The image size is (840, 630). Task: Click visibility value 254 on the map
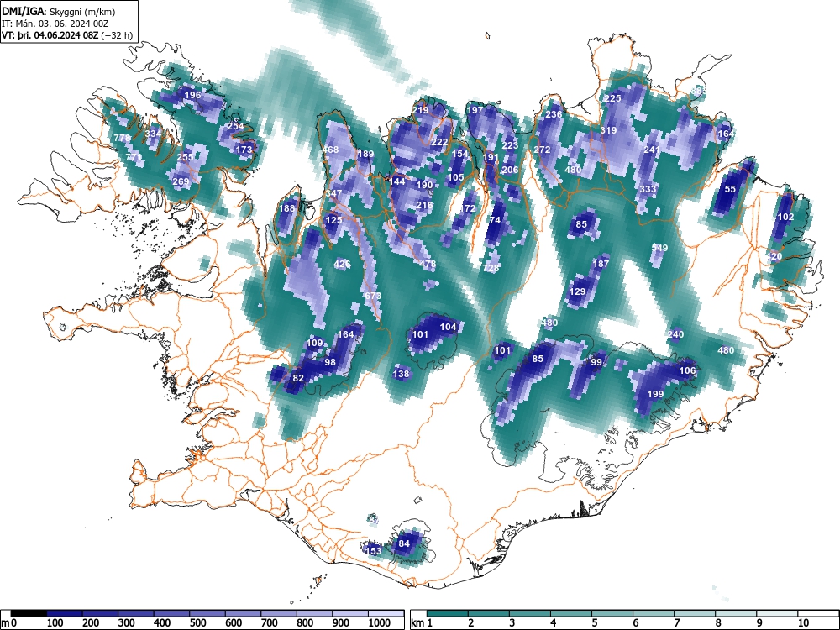[235, 127]
